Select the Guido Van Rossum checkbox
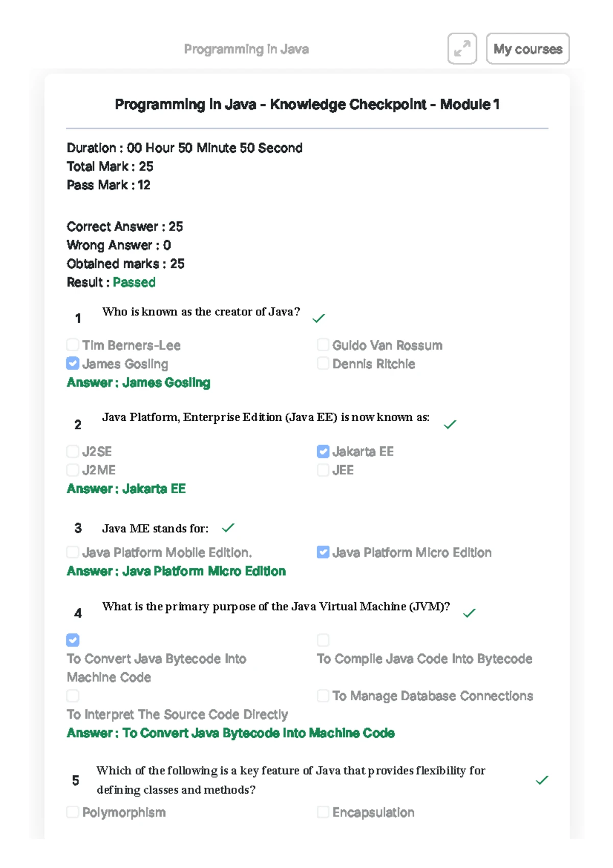Screen dimensions: 613x868 tap(323, 345)
